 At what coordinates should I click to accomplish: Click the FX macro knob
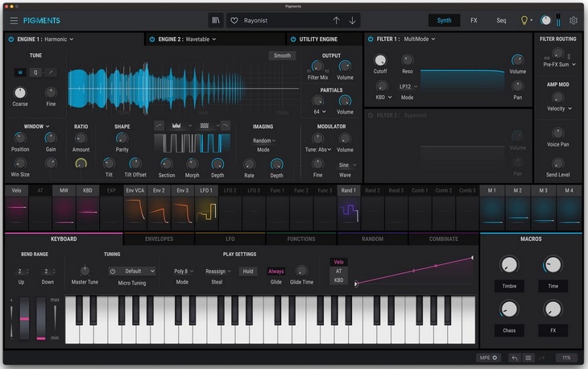click(x=553, y=309)
